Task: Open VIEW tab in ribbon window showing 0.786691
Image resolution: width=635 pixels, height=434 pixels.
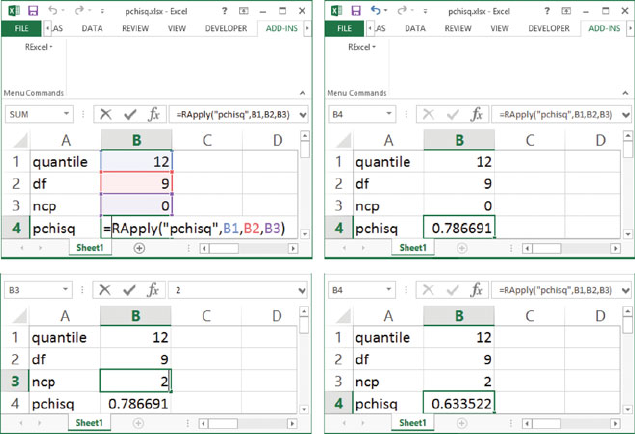Action: pos(499,28)
